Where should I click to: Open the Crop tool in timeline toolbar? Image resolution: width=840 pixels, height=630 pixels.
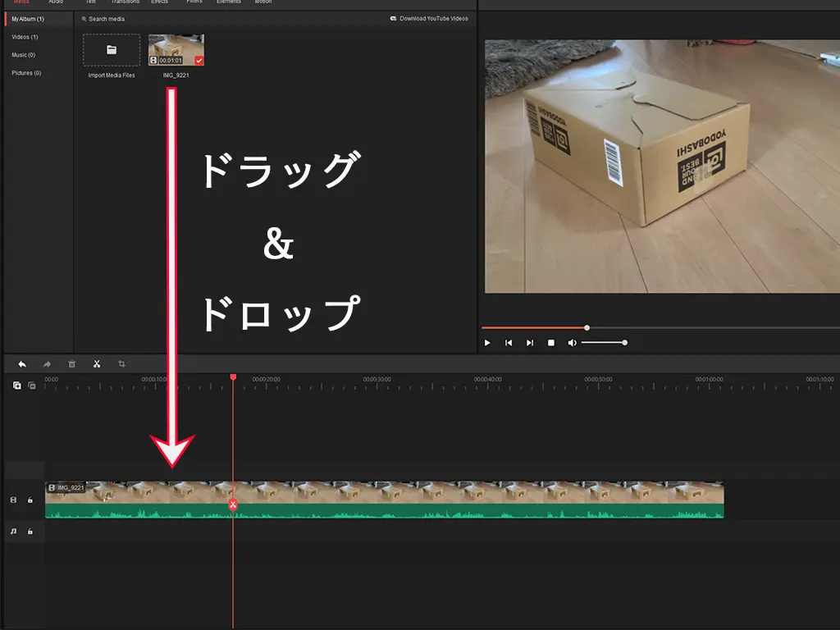click(121, 363)
